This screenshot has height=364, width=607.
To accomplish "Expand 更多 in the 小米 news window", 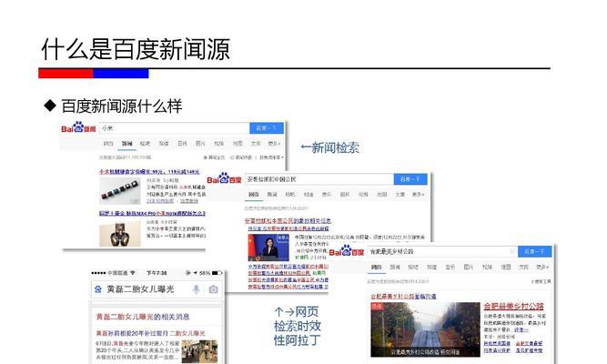I will tap(274, 143).
